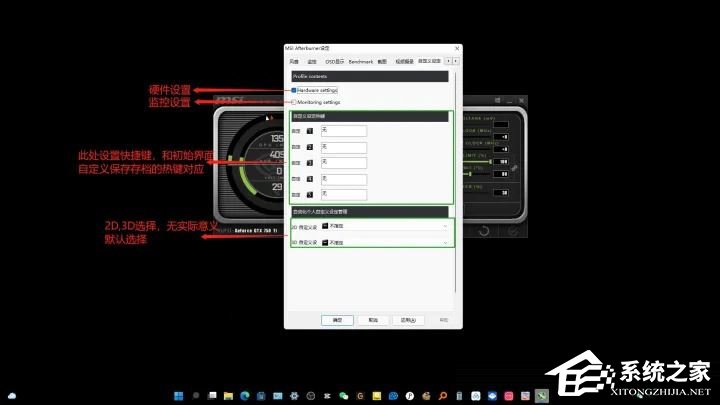The image size is (720, 405).
Task: Open weather widget at taskbar left
Action: [x=12, y=396]
